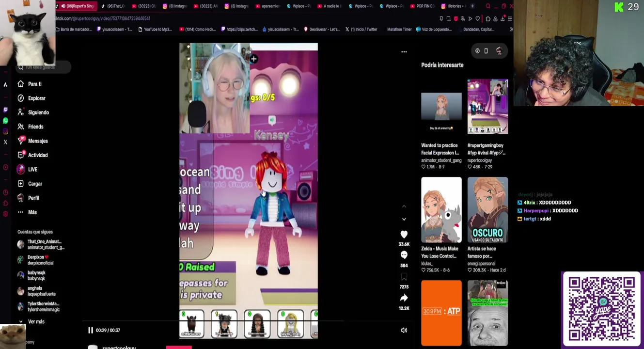Open comments on the video
The width and height of the screenshot is (644, 349).
point(404,255)
